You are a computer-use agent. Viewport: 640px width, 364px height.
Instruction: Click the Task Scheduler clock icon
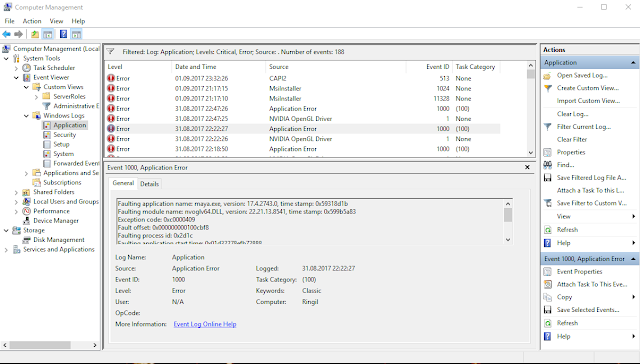(27, 68)
